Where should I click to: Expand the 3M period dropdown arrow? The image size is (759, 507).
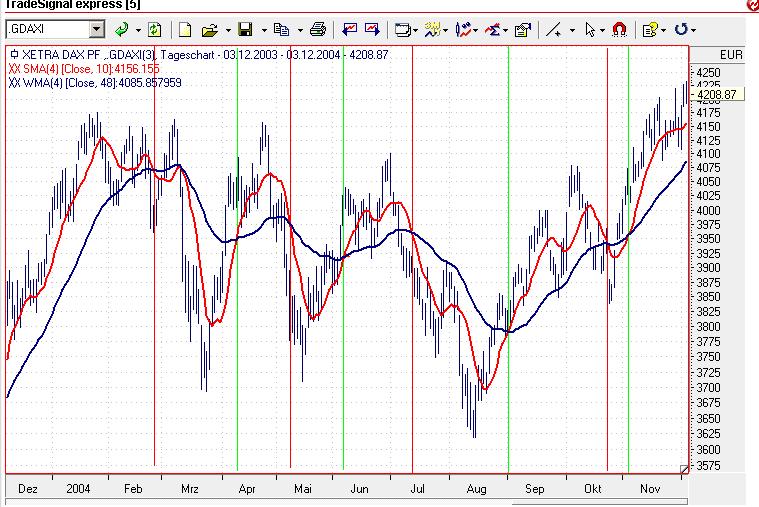click(445, 30)
